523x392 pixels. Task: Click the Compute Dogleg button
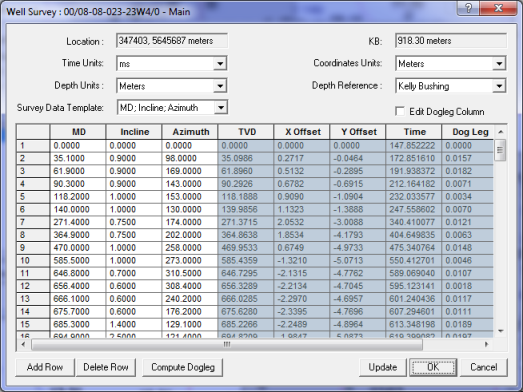click(183, 367)
